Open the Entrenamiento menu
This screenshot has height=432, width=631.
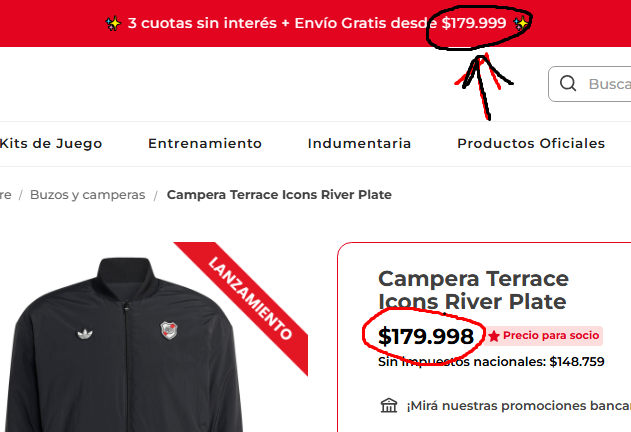click(x=205, y=143)
